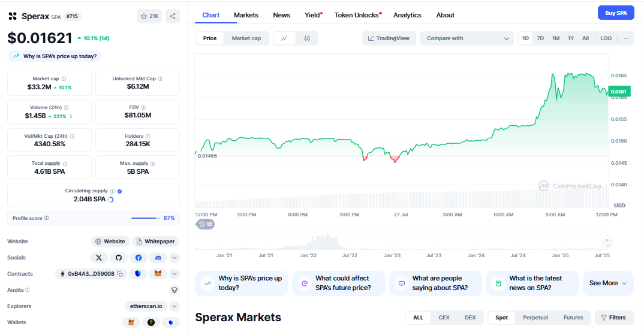The image size is (644, 332).
Task: Open Sperax Website link
Action: click(x=110, y=242)
